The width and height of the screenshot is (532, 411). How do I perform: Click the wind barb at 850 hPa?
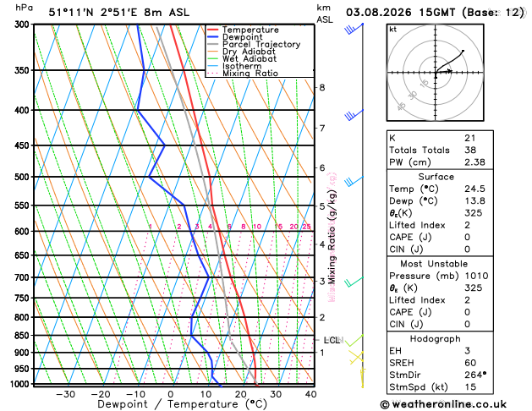(354, 341)
